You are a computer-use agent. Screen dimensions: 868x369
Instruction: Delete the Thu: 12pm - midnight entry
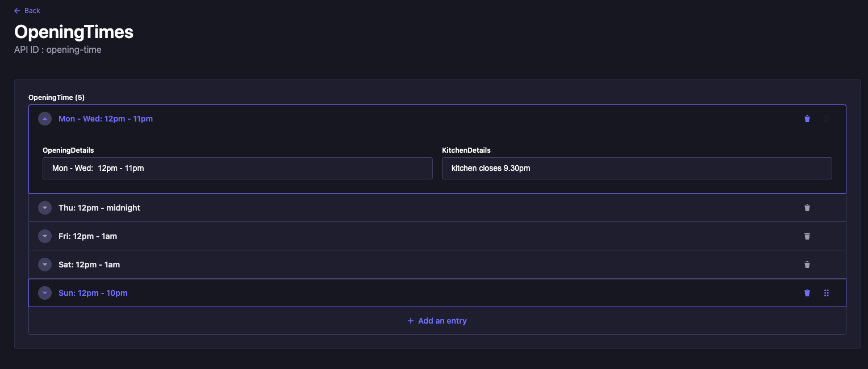[807, 208]
